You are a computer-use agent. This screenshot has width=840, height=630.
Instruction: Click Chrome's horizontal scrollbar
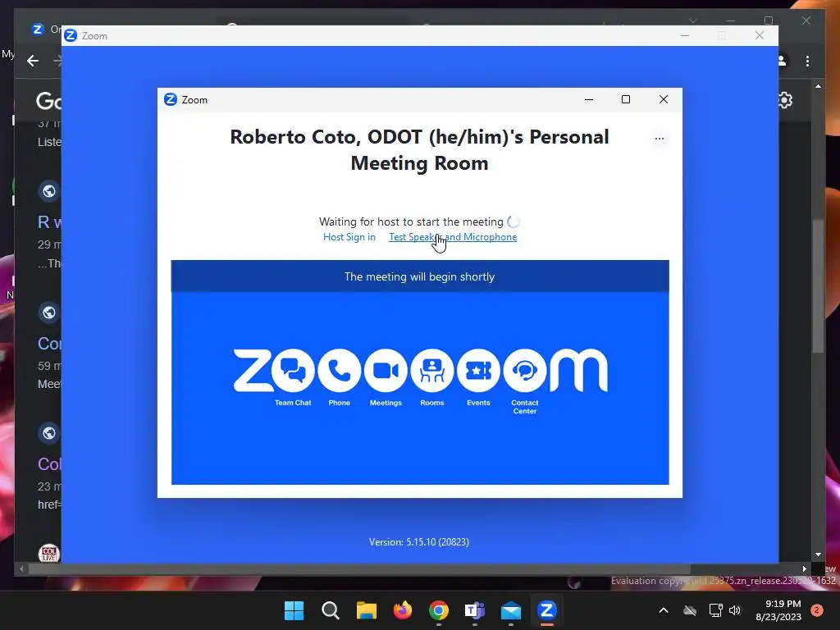tap(359, 569)
